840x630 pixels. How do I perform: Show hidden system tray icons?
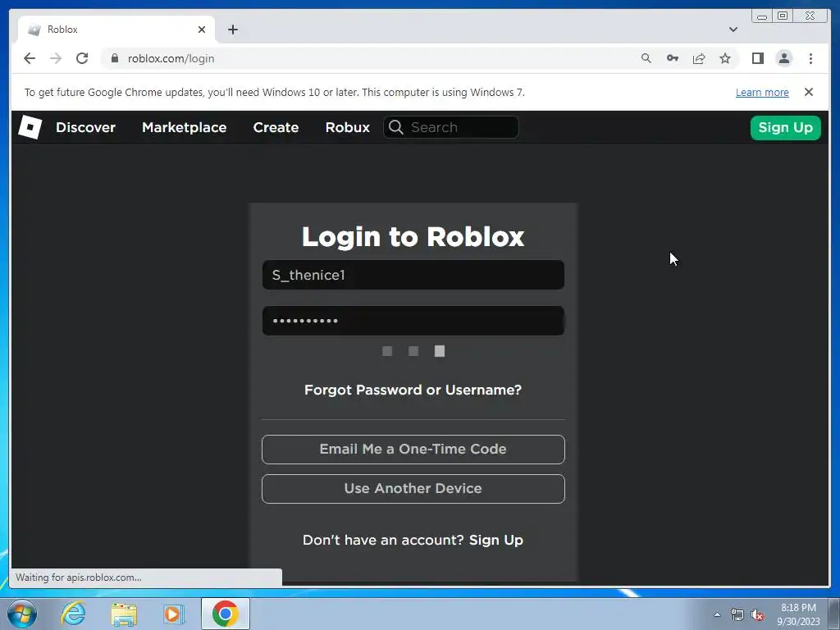(x=717, y=614)
